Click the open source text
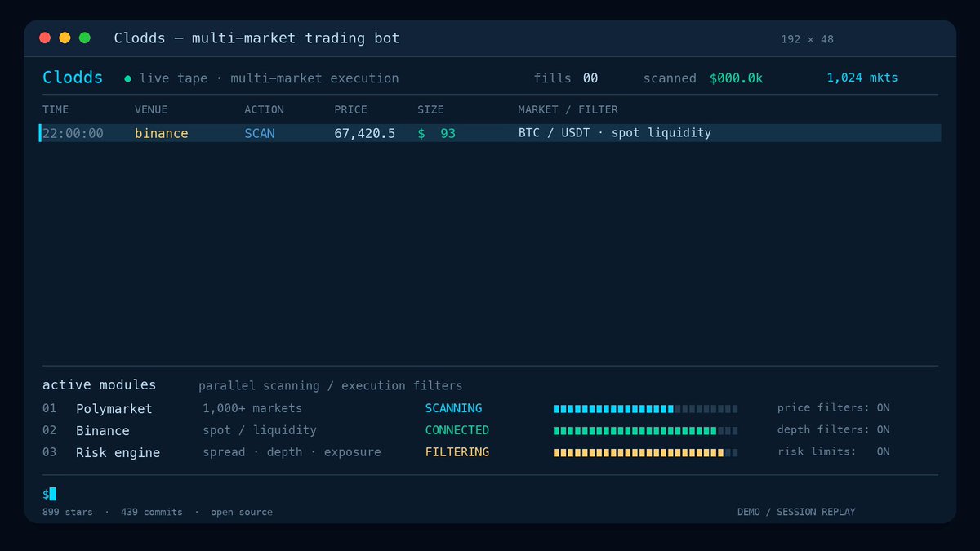 pos(242,513)
